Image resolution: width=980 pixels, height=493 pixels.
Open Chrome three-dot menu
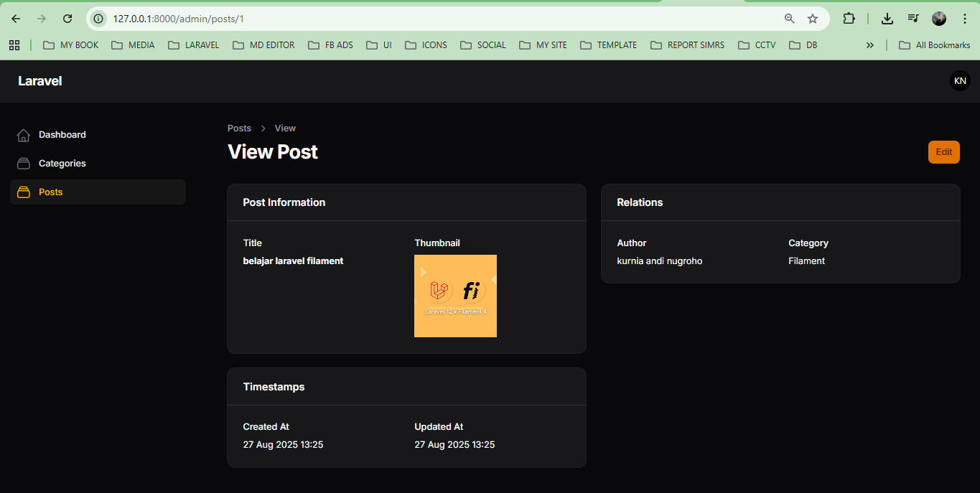[965, 19]
